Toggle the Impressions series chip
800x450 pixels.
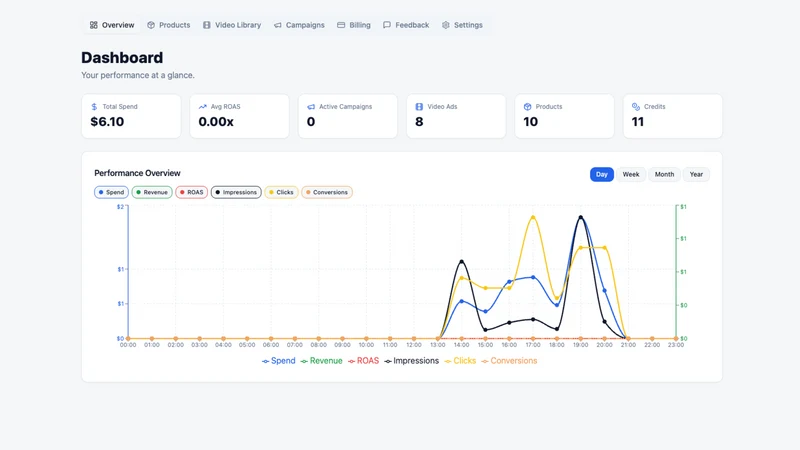click(x=236, y=192)
